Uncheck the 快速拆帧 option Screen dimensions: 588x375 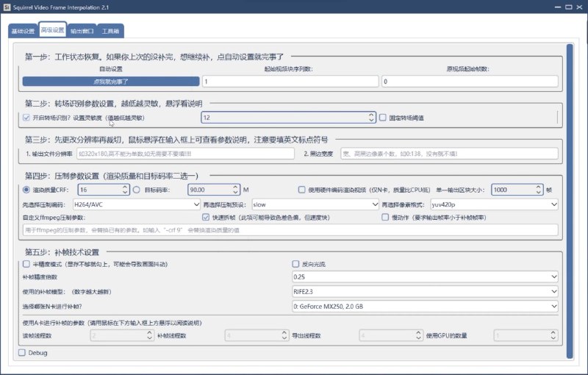coord(206,218)
